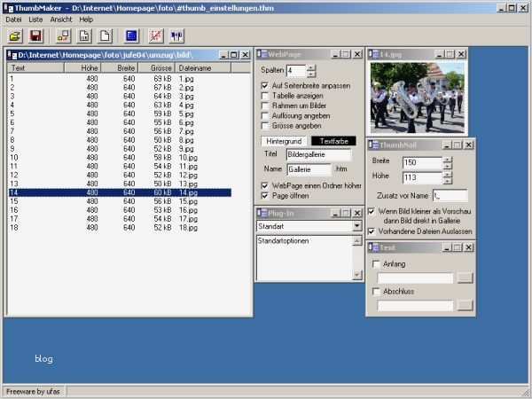Increase the Spalten value with up arrow

(311, 66)
